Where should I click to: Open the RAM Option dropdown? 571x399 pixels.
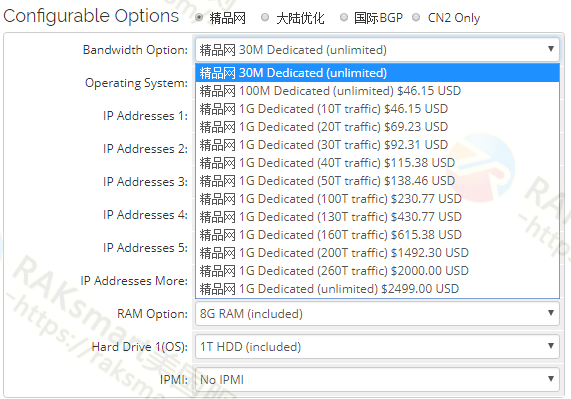377,313
